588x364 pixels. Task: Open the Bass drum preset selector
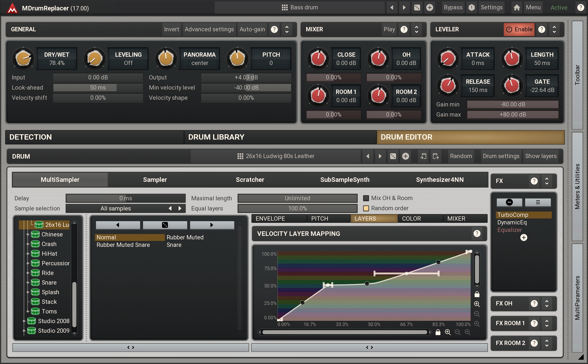pos(299,7)
